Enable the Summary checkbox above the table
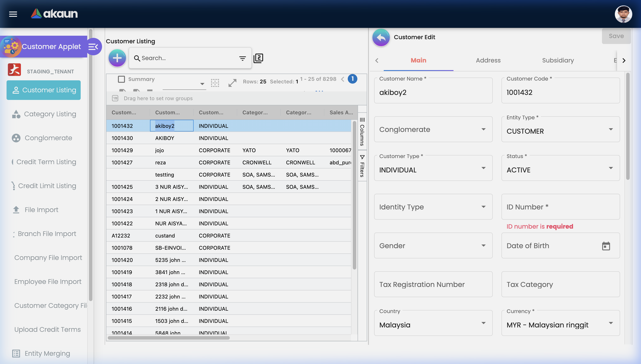Viewport: 641px width, 364px height. (x=121, y=79)
